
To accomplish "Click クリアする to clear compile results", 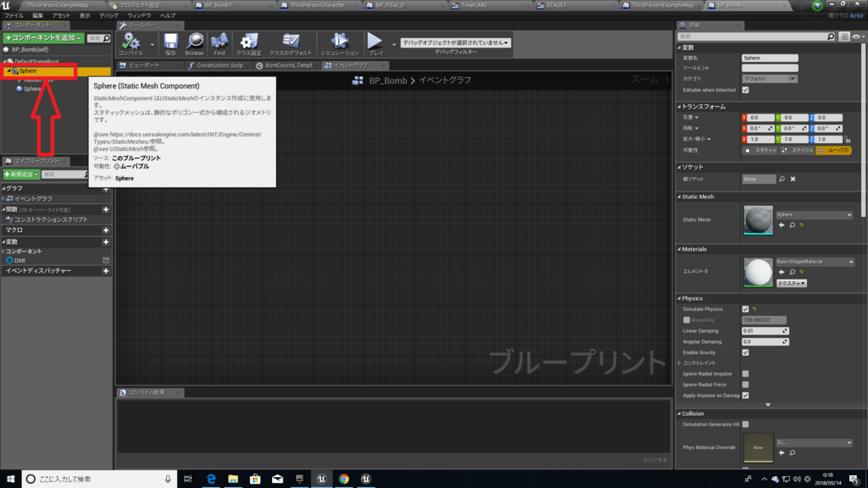I will (x=655, y=460).
